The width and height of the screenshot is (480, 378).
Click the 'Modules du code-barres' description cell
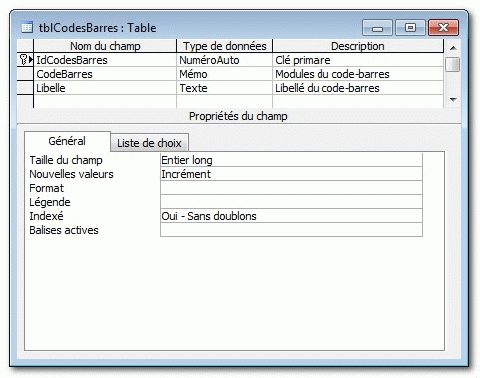[x=358, y=74]
